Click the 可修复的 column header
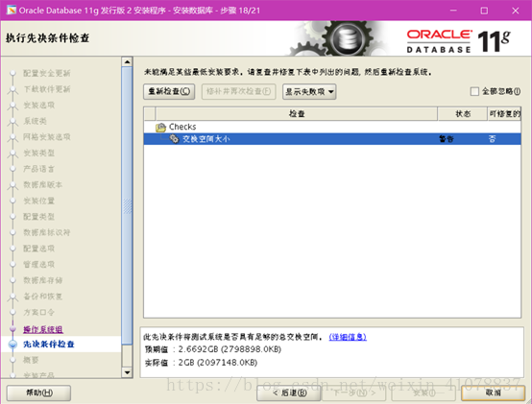This screenshot has width=532, height=404. tap(504, 114)
